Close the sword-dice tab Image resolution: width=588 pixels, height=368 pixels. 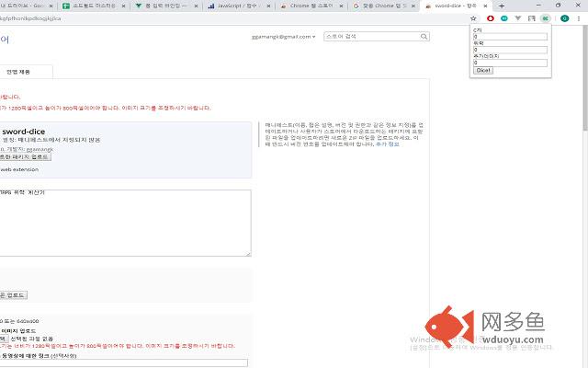pos(485,6)
